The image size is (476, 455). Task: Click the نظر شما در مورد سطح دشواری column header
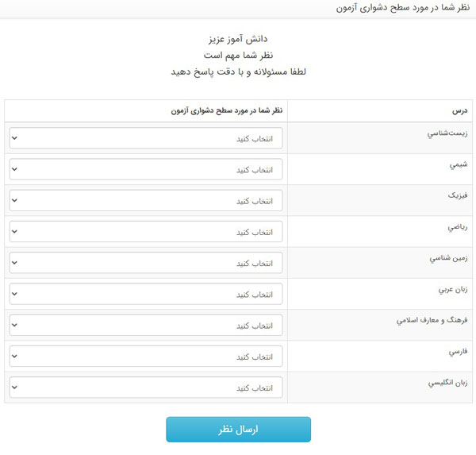point(226,111)
